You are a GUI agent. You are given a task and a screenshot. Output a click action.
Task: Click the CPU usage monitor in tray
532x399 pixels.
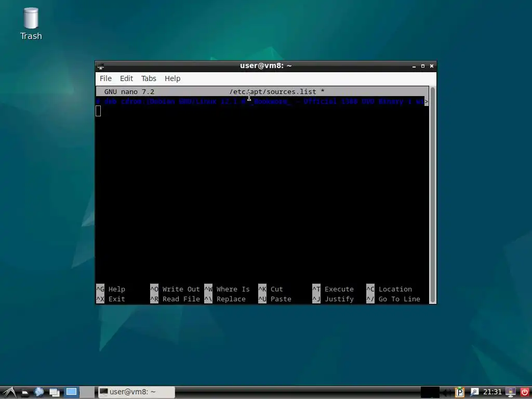(430, 392)
